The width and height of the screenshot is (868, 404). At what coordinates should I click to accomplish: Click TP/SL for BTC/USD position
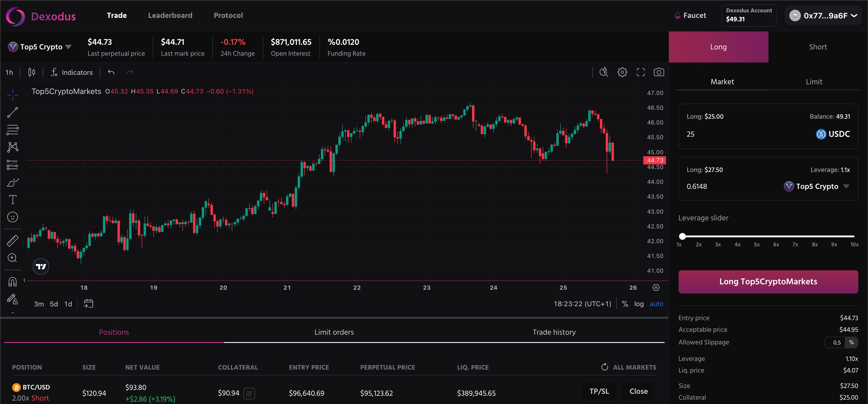[x=599, y=391]
